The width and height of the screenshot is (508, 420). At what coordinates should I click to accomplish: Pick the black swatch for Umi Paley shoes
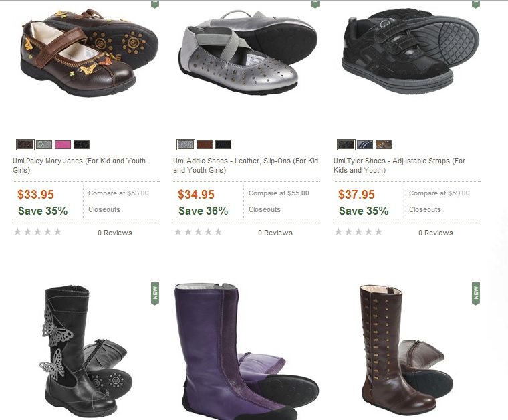tap(82, 144)
